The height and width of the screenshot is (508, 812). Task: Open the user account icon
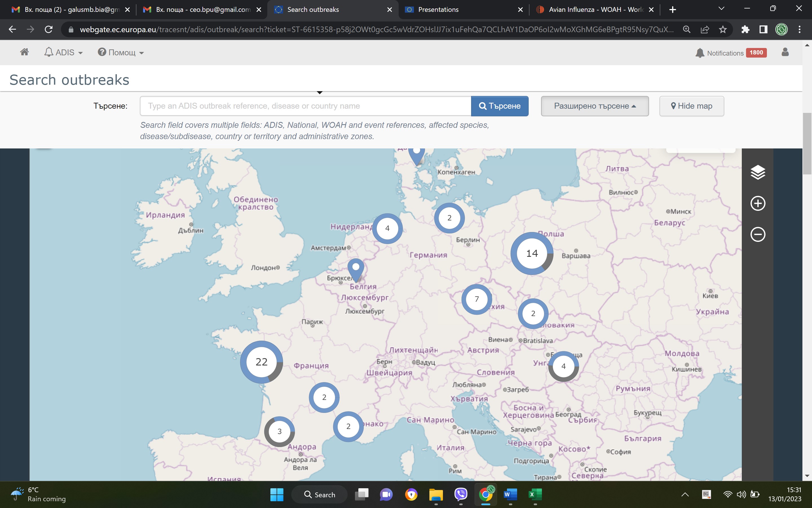click(785, 52)
